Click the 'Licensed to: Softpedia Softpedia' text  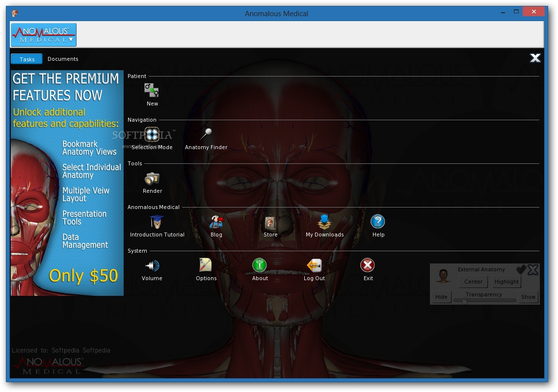click(x=61, y=350)
